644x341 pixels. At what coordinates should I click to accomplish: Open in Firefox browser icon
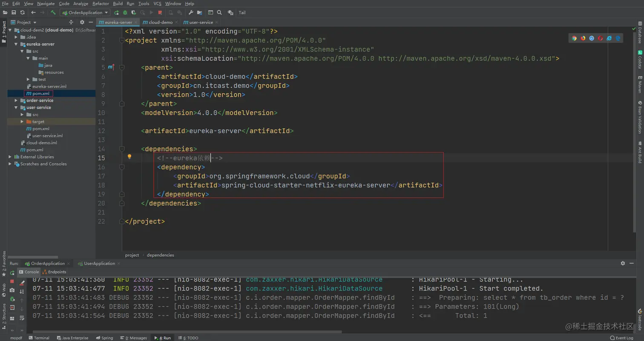click(x=583, y=38)
